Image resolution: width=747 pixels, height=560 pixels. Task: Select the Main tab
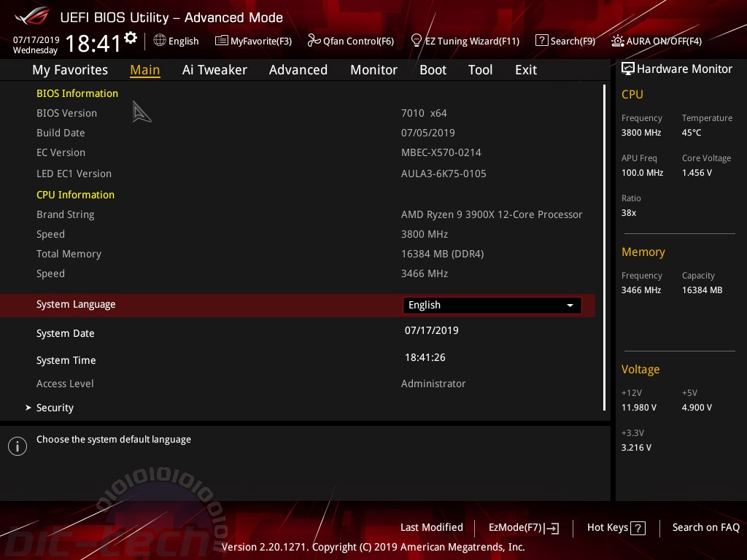pyautogui.click(x=145, y=70)
